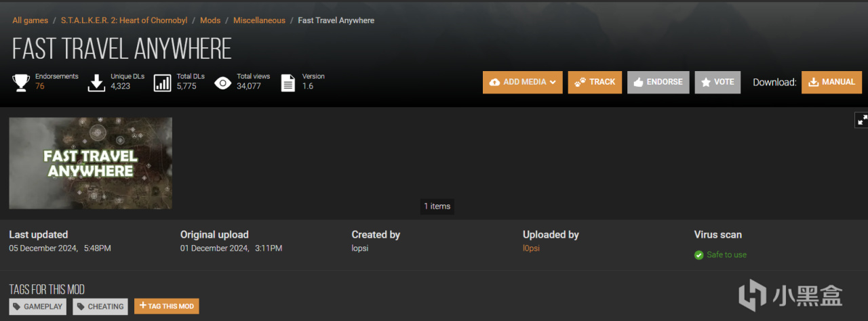The image size is (868, 321).
Task: Click the TAGS FOR THIS MOD heading
Action: [47, 290]
